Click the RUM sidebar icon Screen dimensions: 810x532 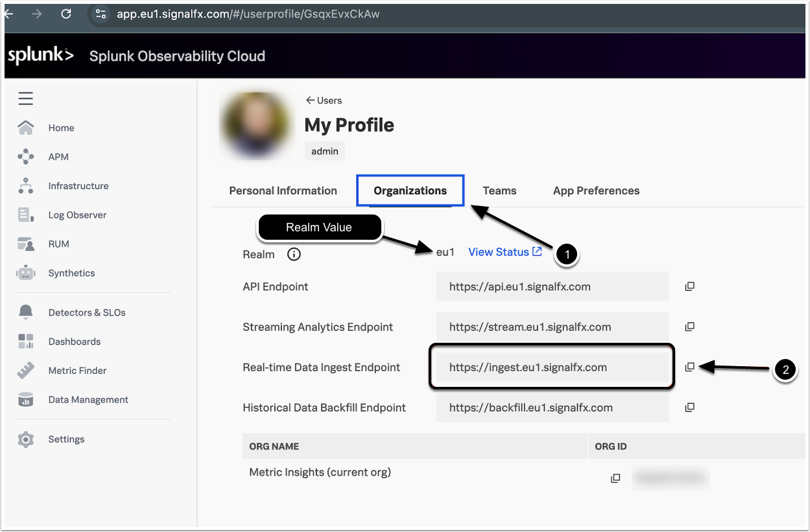[25, 244]
